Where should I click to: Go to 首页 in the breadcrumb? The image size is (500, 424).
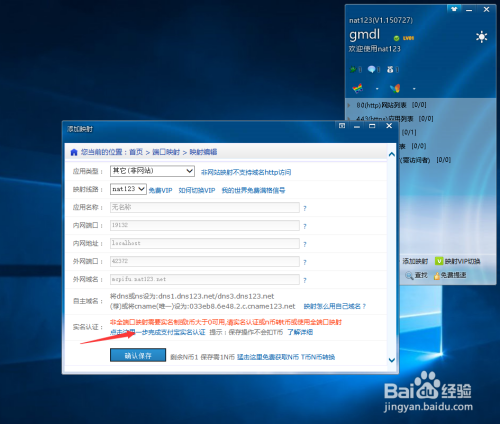136,152
